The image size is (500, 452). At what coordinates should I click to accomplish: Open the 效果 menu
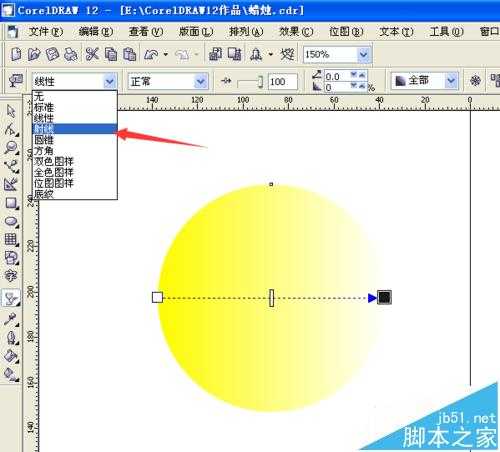click(296, 32)
